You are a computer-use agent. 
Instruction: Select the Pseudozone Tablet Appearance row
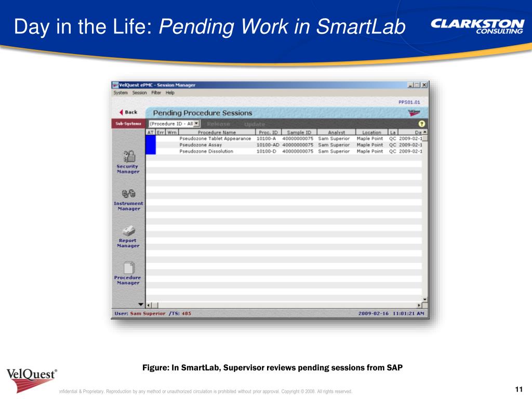(x=284, y=138)
